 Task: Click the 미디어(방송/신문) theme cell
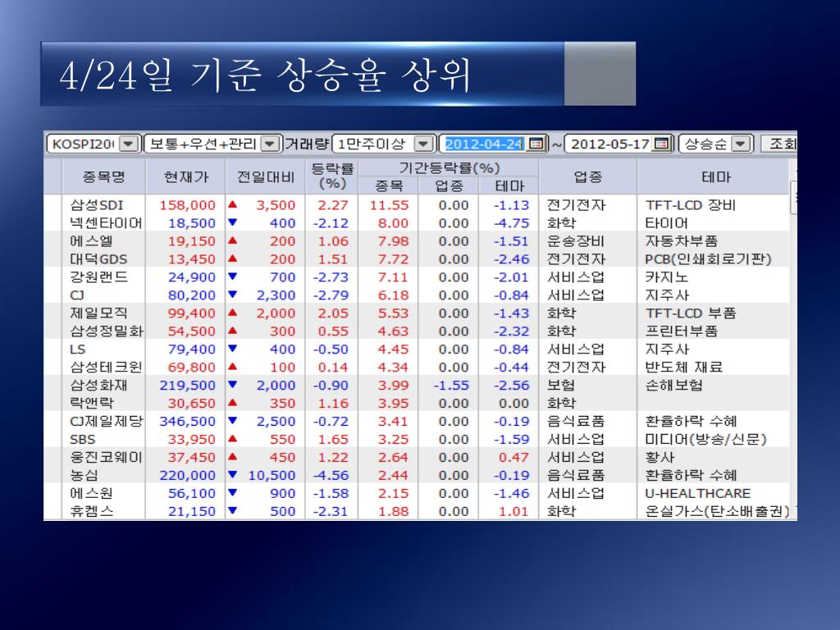point(706,440)
